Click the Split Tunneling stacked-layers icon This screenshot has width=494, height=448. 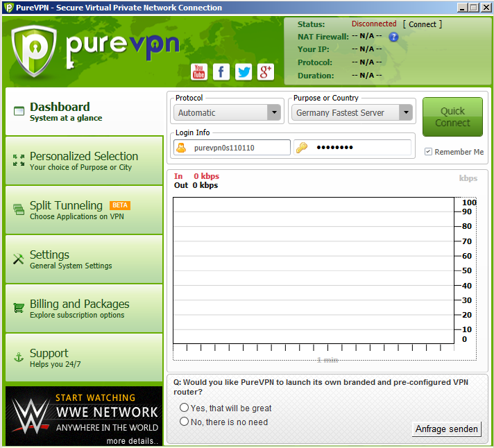[19, 209]
